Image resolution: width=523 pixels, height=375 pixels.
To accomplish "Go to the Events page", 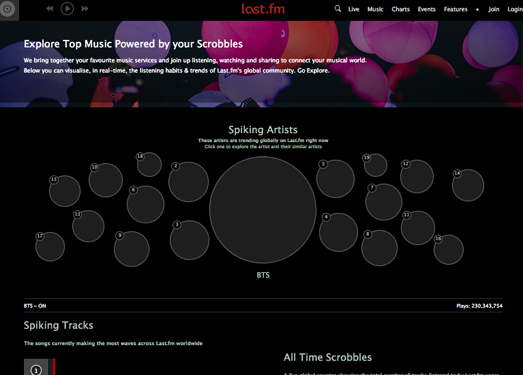I will (427, 9).
